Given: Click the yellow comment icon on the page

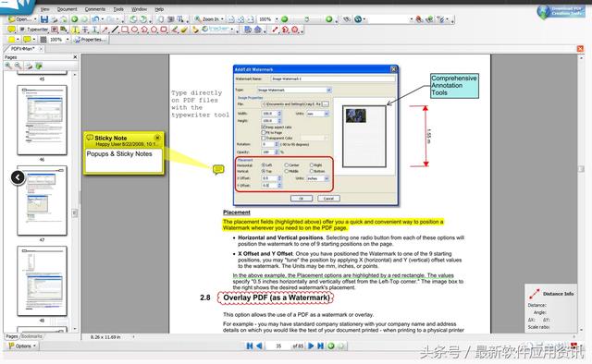Looking at the screenshot, I should (218, 170).
